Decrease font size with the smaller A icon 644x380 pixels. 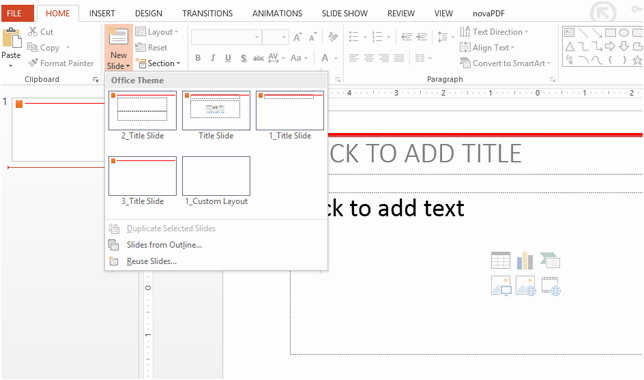(x=312, y=37)
